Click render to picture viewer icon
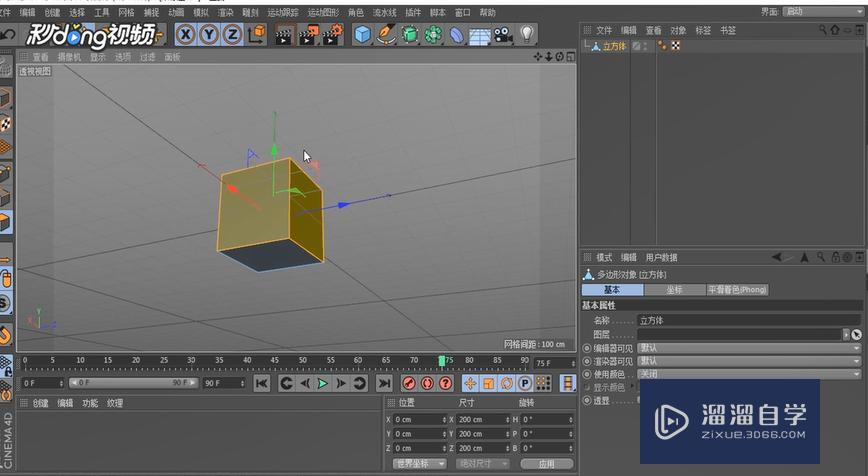 [x=308, y=35]
